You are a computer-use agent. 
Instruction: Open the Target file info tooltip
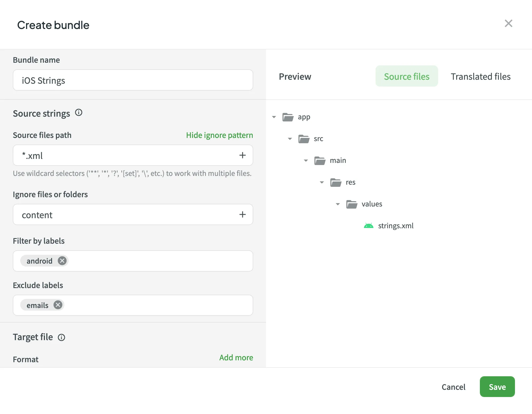click(61, 337)
